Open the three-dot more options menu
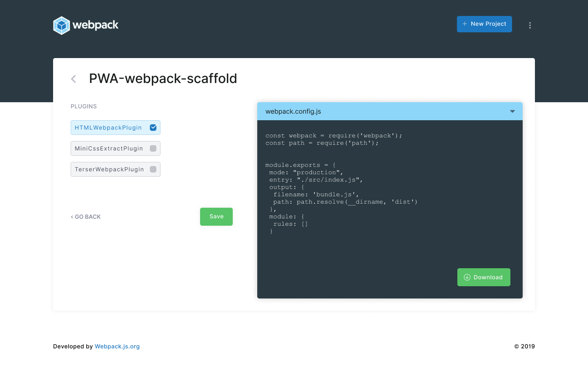Viewport: 588px width, 368px height. pos(530,25)
